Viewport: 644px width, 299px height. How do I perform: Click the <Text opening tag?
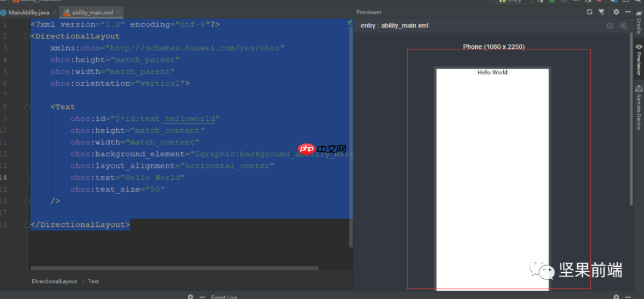(63, 107)
